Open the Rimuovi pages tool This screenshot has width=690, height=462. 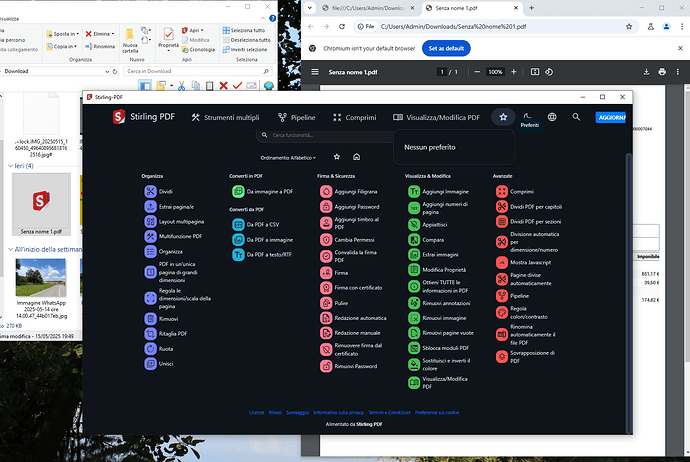(161, 319)
